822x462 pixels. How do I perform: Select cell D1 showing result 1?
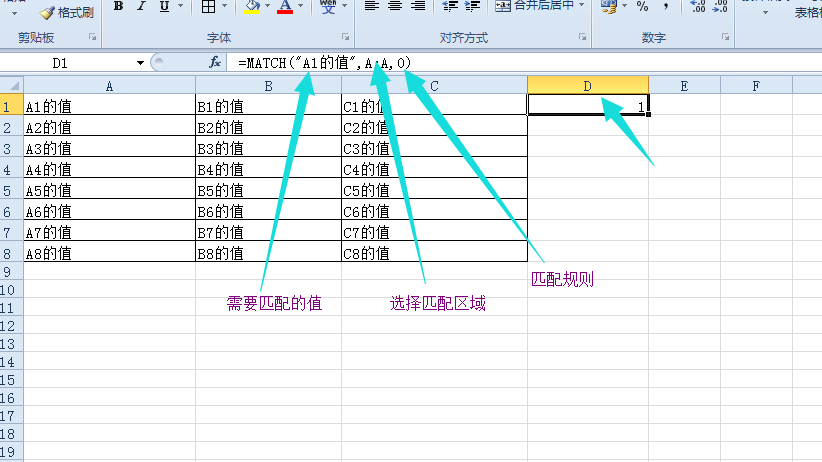coord(588,105)
